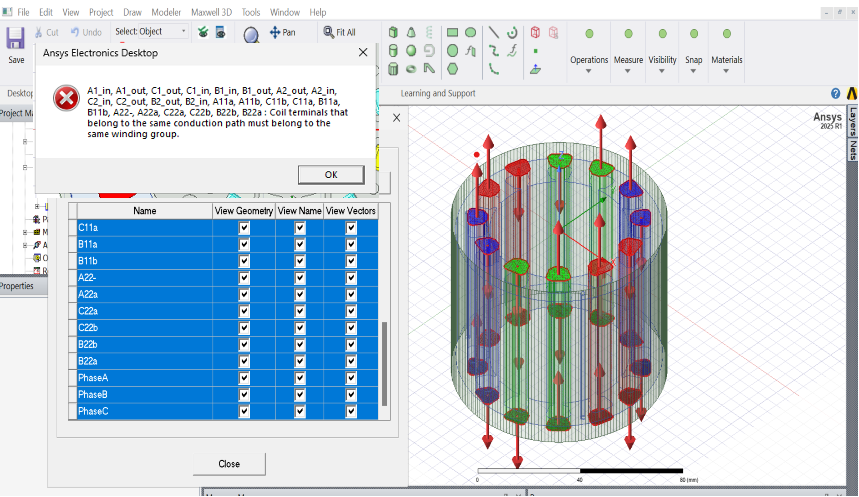The width and height of the screenshot is (859, 497).
Task: Select the Draw Helix tool
Action: point(429,32)
